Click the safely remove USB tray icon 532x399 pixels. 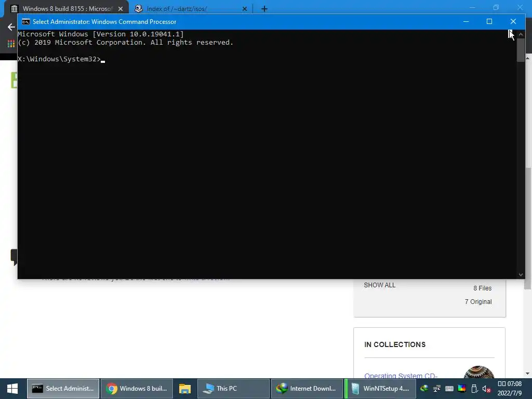coord(474,389)
